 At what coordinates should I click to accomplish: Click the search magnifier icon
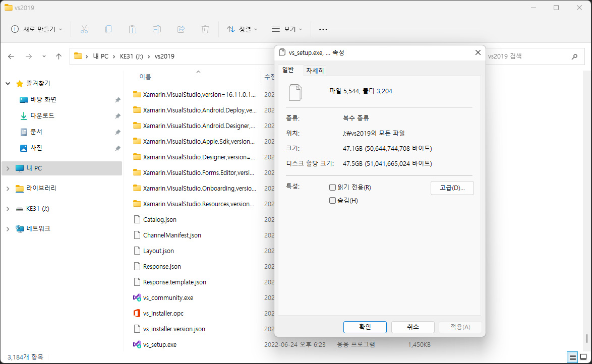click(575, 56)
